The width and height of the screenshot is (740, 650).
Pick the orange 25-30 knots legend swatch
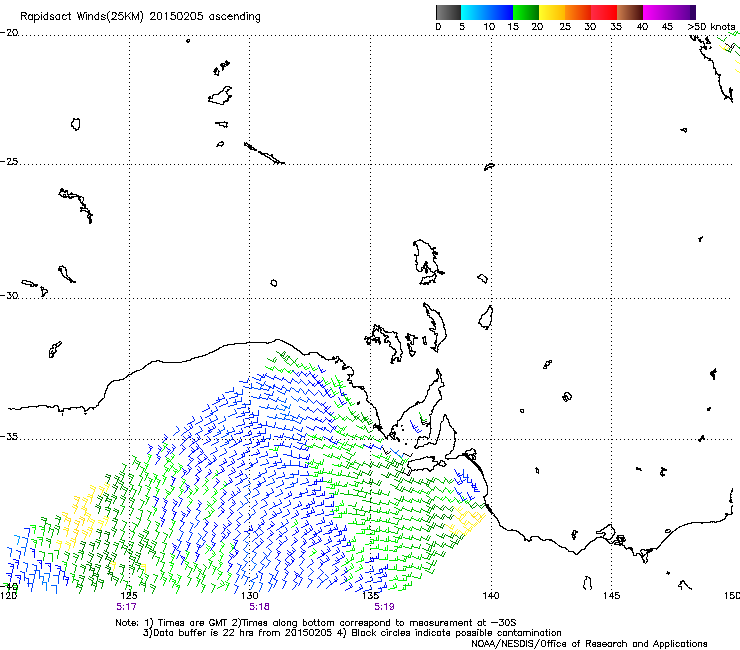[578, 13]
